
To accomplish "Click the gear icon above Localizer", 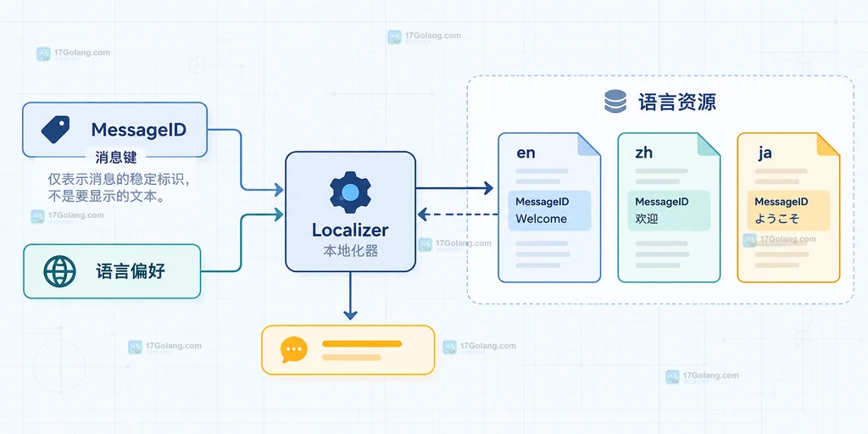I will 350,192.
